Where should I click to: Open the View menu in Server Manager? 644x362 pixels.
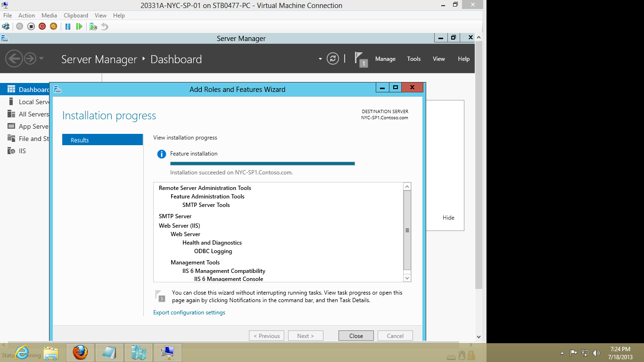point(439,59)
